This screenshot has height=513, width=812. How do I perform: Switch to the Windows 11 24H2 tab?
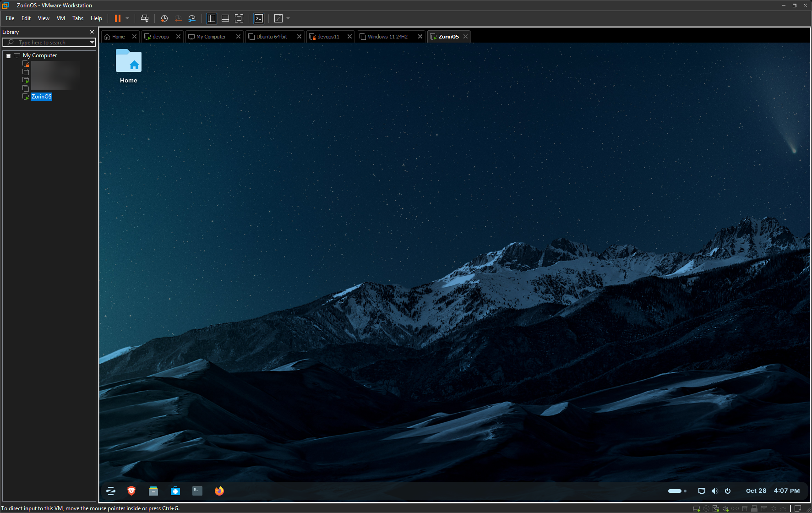[x=387, y=37]
